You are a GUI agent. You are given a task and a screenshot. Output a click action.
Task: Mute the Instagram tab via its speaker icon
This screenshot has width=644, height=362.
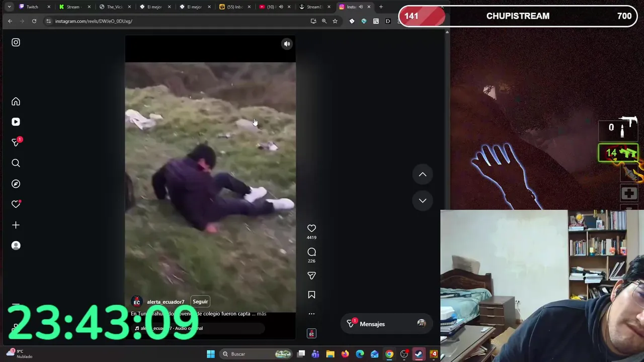click(x=361, y=7)
